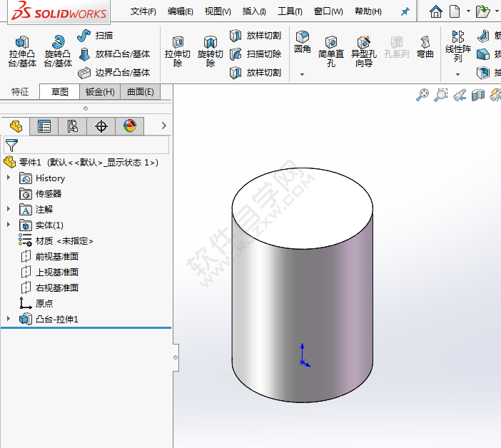Select 零件1 root part in tree
The height and width of the screenshot is (448, 501).
pyautogui.click(x=81, y=163)
